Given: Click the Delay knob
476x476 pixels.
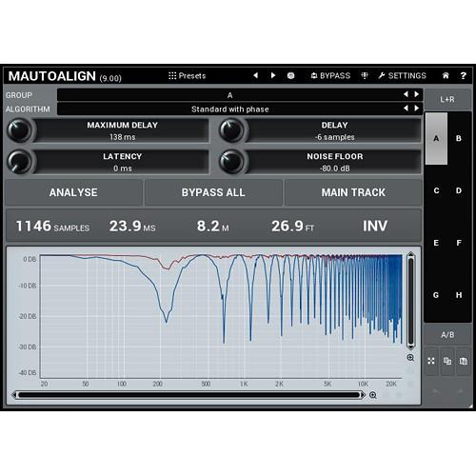Looking at the screenshot, I should (232, 130).
